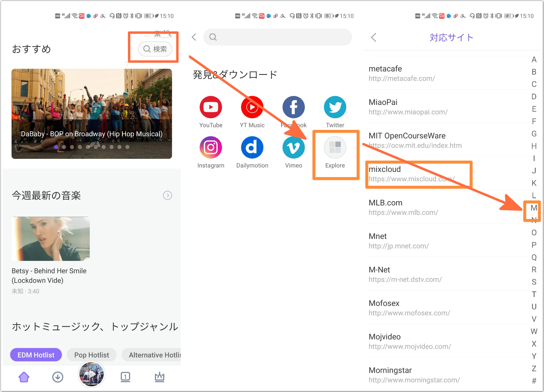Open the Dailymotion icon

point(252,147)
